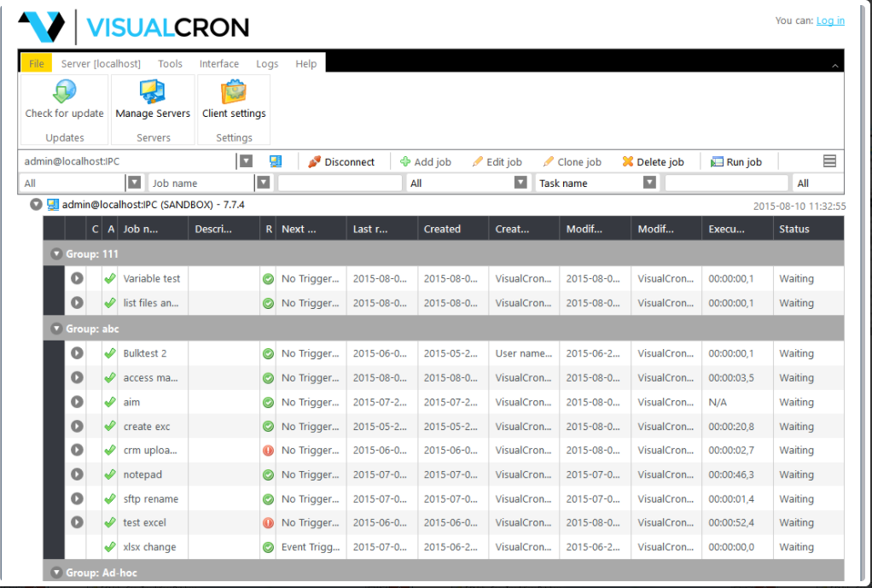This screenshot has height=588, width=872.
Task: Open the 'Job name' filter dropdown
Action: click(x=263, y=182)
